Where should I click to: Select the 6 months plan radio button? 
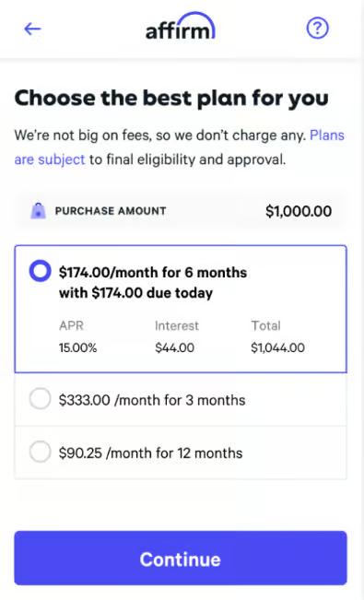pos(41,271)
